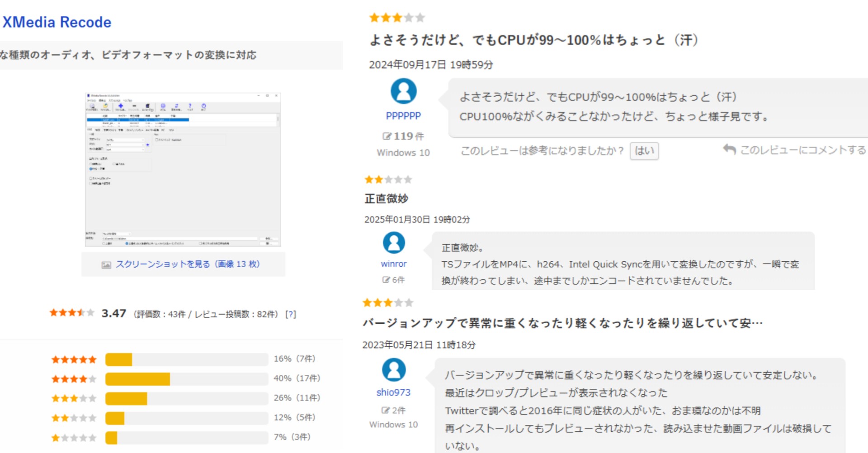
Task: Open the winror user profile link
Action: tap(394, 264)
